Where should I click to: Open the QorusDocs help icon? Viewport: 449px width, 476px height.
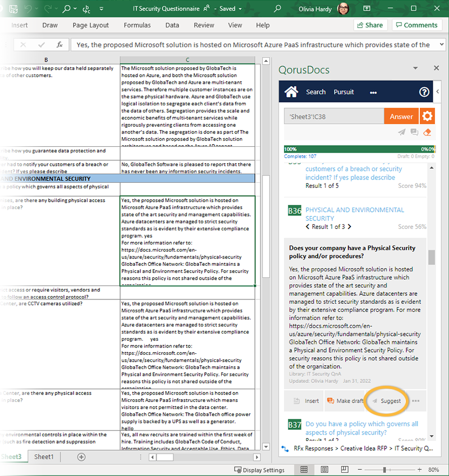424,92
